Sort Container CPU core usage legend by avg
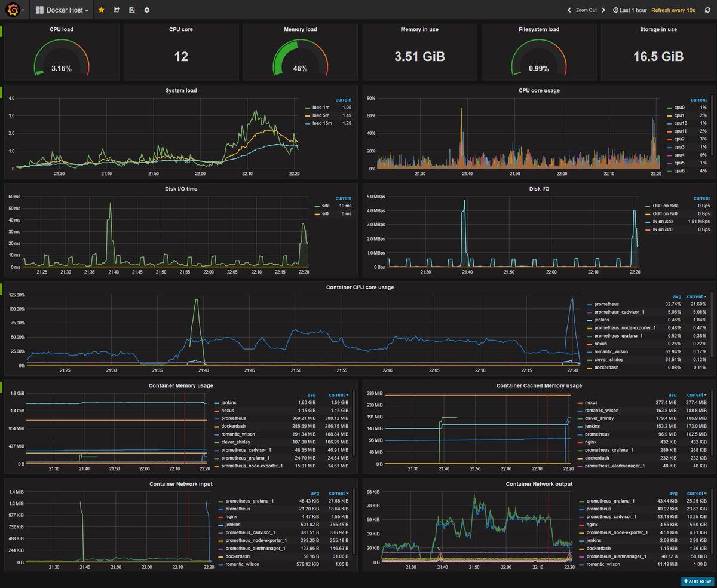 (x=676, y=296)
